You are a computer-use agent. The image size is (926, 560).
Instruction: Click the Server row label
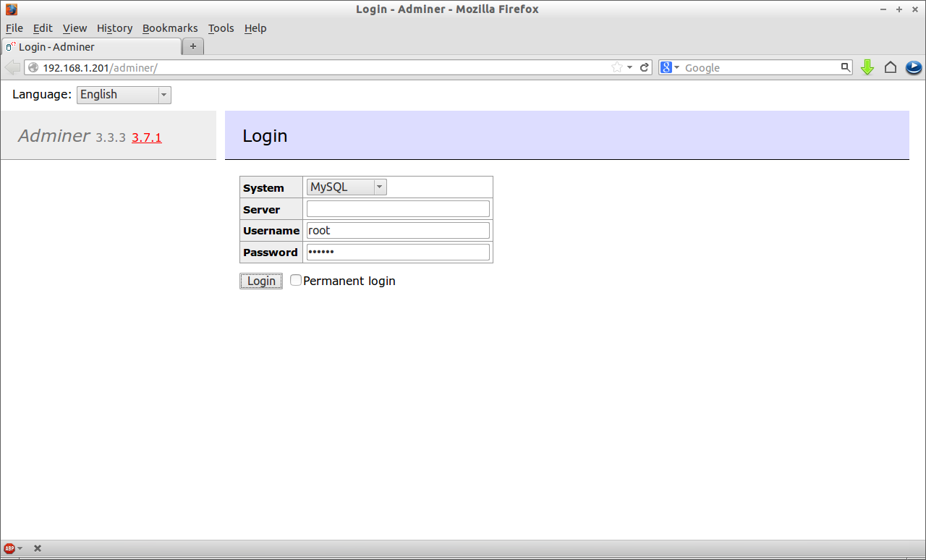(261, 210)
